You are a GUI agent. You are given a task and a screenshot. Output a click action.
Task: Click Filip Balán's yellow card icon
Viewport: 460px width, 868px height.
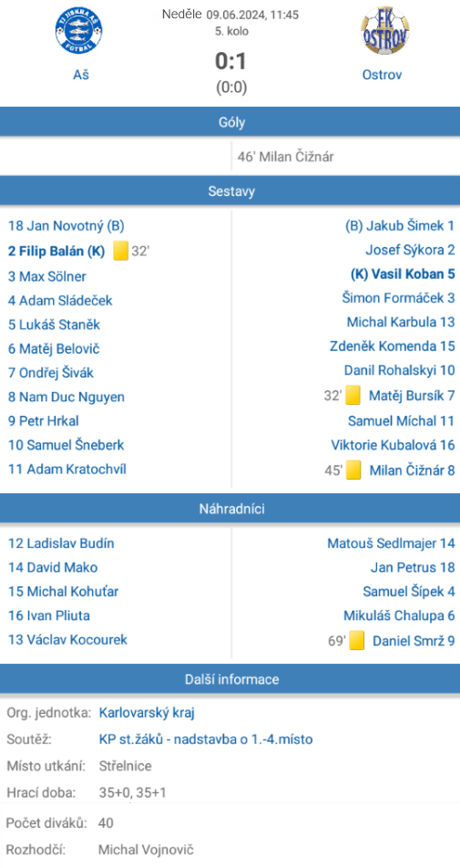(121, 252)
